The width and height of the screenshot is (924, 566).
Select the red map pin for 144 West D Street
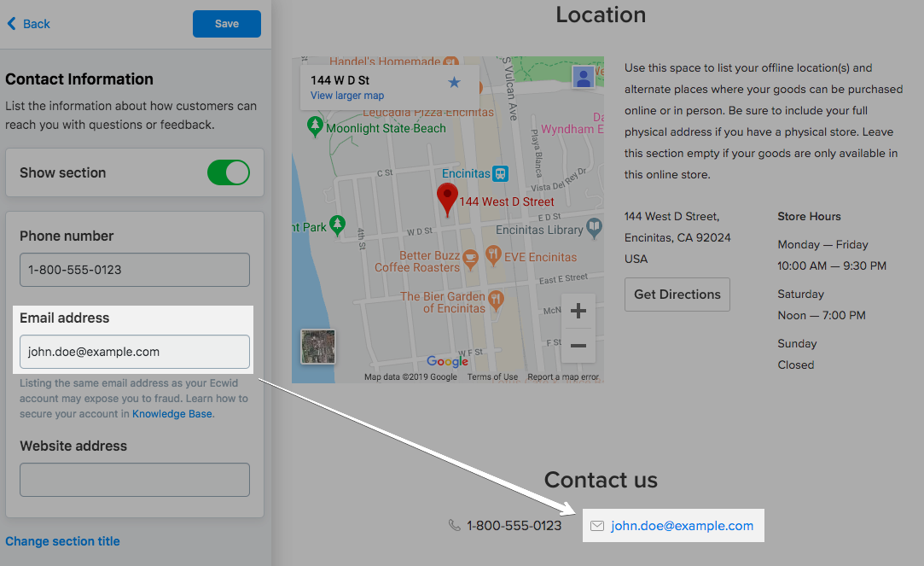click(447, 196)
